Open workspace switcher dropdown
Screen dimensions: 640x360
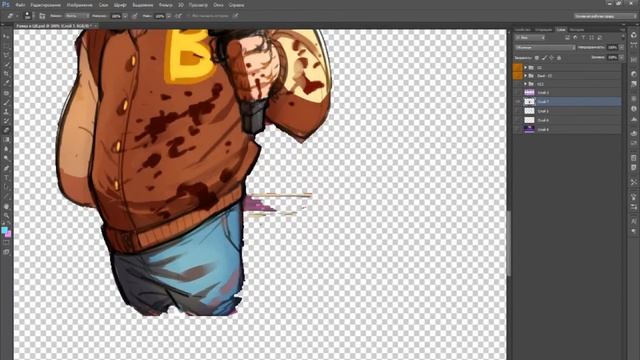(x=605, y=16)
